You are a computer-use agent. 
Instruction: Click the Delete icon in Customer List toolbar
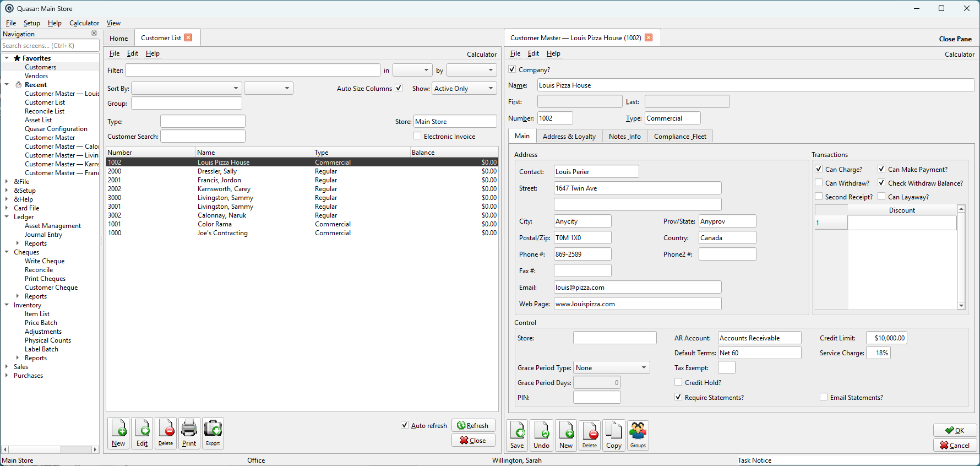point(166,433)
